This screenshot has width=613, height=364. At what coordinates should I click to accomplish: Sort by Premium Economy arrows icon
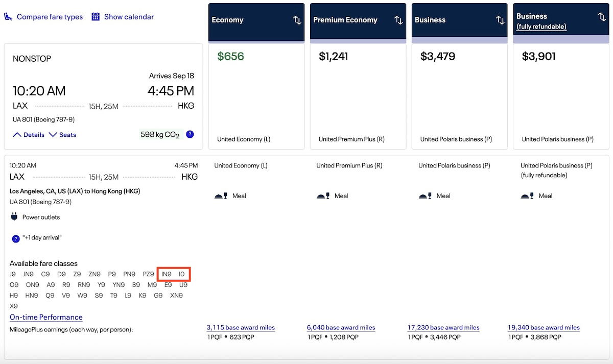coord(398,20)
